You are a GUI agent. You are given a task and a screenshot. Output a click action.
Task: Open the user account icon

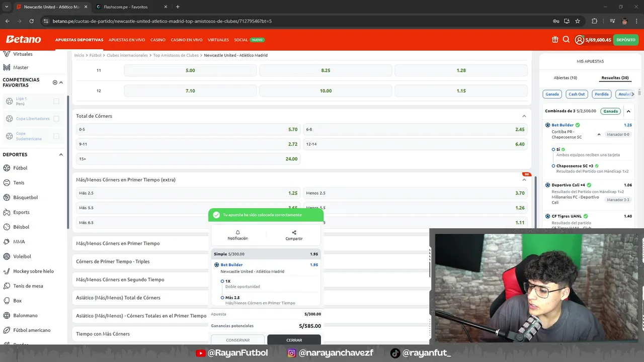pos(580,40)
